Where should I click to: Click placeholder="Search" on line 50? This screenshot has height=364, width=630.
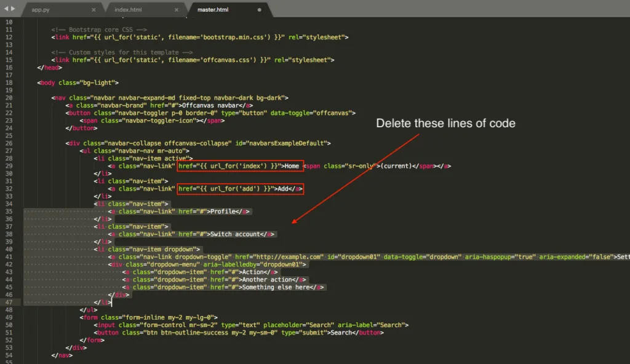click(298, 325)
